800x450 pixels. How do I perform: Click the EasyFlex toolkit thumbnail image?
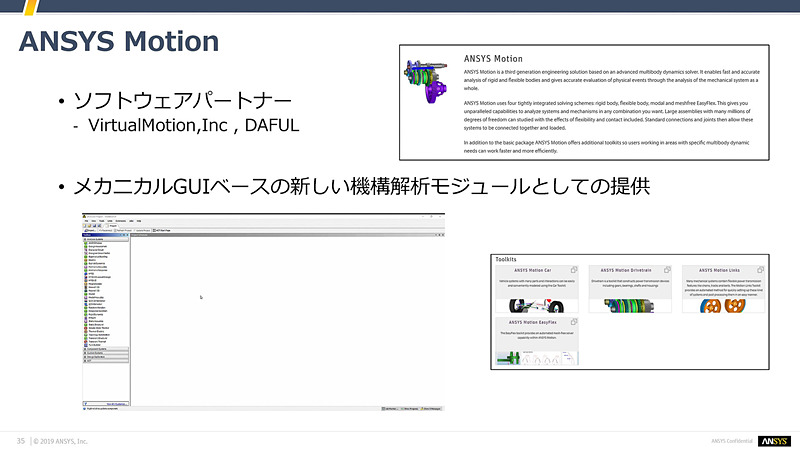click(537, 357)
